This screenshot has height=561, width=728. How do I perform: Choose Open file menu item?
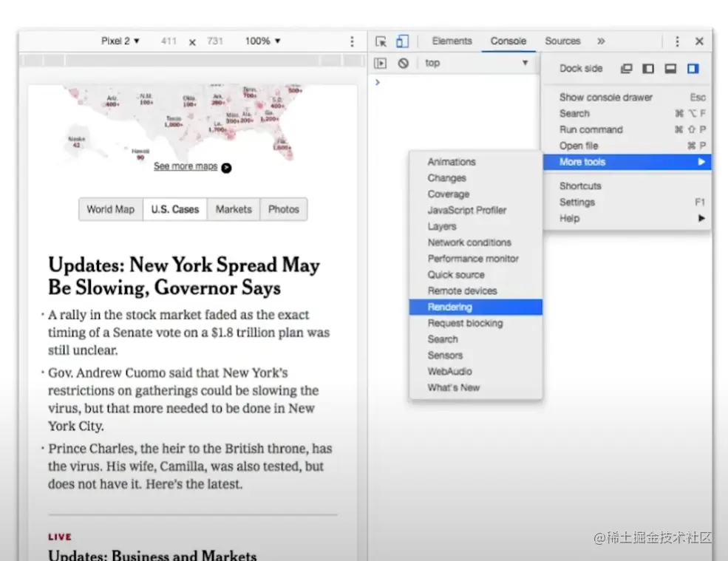tap(627, 146)
